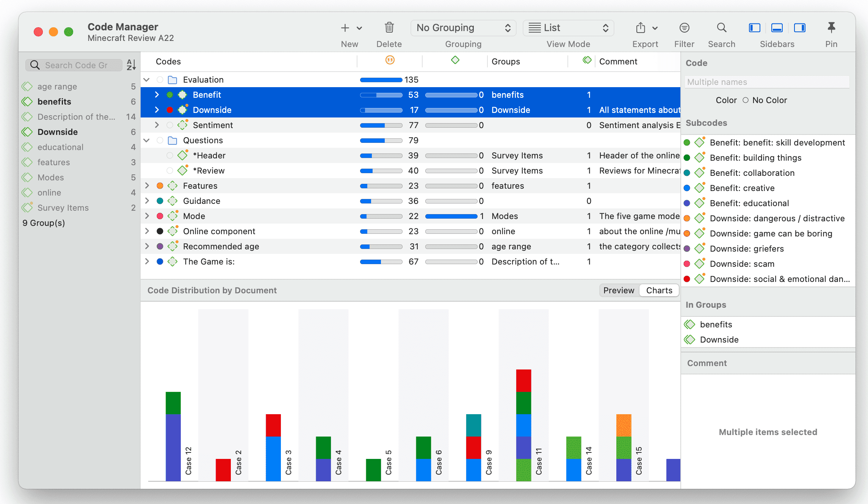Toggle the Sentiment row empty color circle

tap(170, 125)
